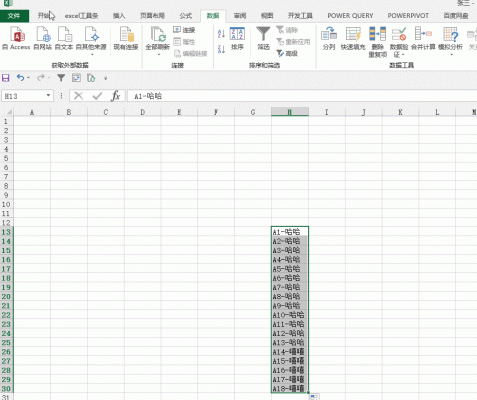Select column A header
The image size is (477, 400).
(x=32, y=112)
